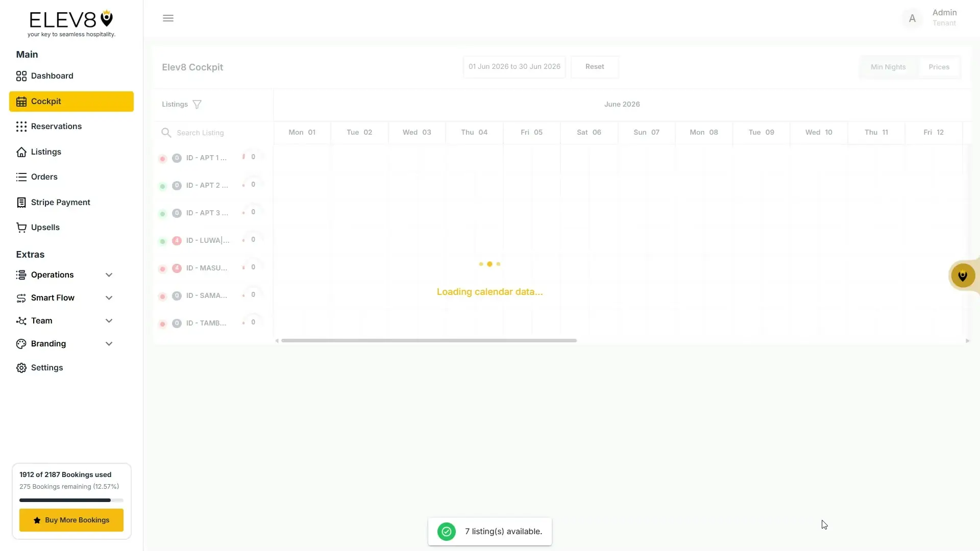The image size is (980, 551).
Task: Click the bookings usage progress bar
Action: pos(71,500)
